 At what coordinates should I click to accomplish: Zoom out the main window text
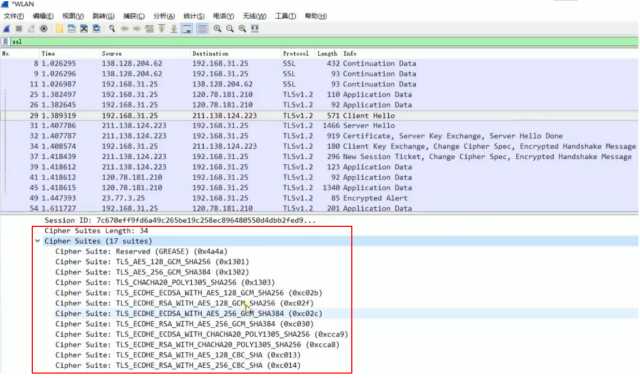tap(230, 29)
